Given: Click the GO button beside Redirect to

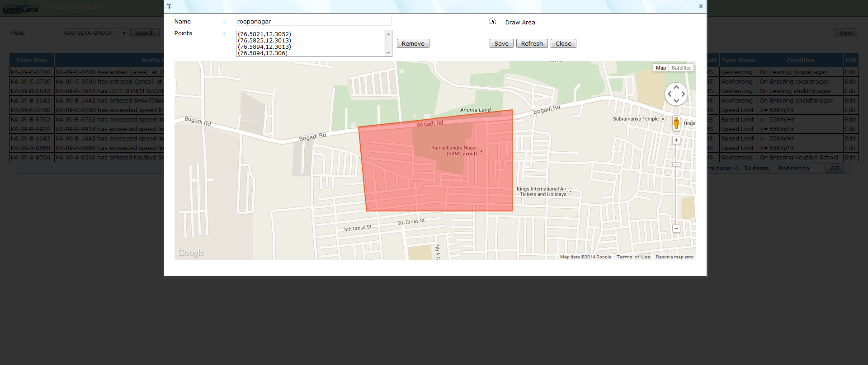Looking at the screenshot, I should point(835,168).
